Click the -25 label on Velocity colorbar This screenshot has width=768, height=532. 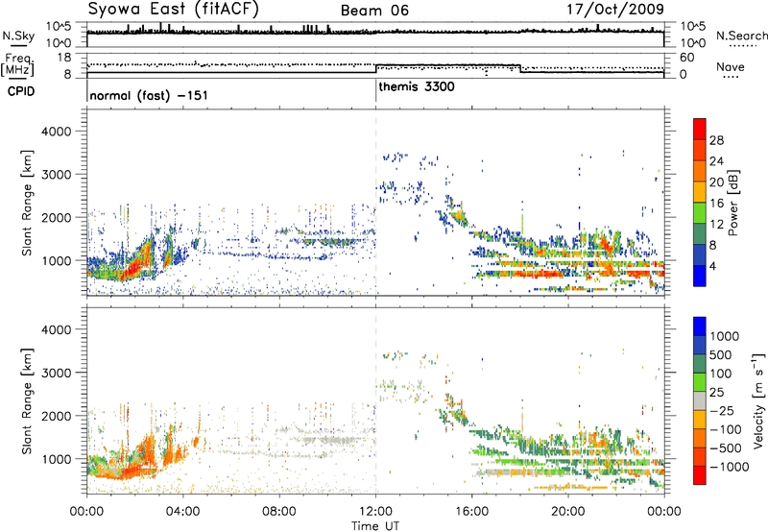point(721,410)
